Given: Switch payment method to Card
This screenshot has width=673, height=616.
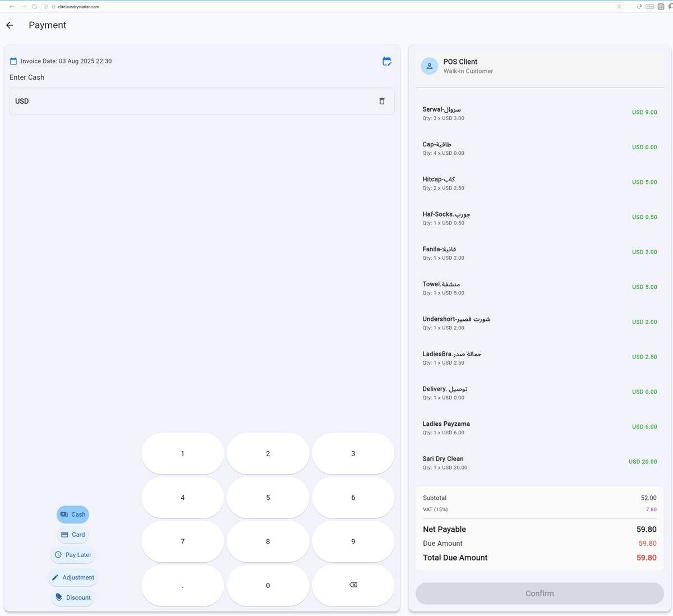Looking at the screenshot, I should click(x=72, y=534).
